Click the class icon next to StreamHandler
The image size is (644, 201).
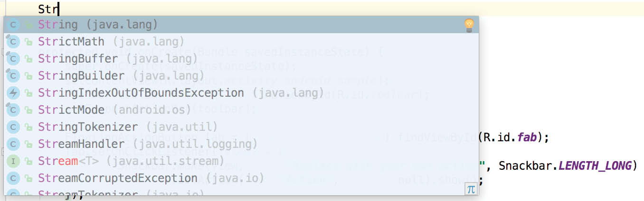pos(13,144)
